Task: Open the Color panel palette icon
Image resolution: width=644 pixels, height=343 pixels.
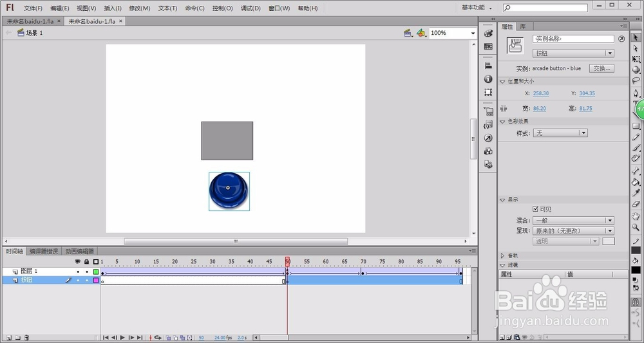Action: [x=488, y=33]
